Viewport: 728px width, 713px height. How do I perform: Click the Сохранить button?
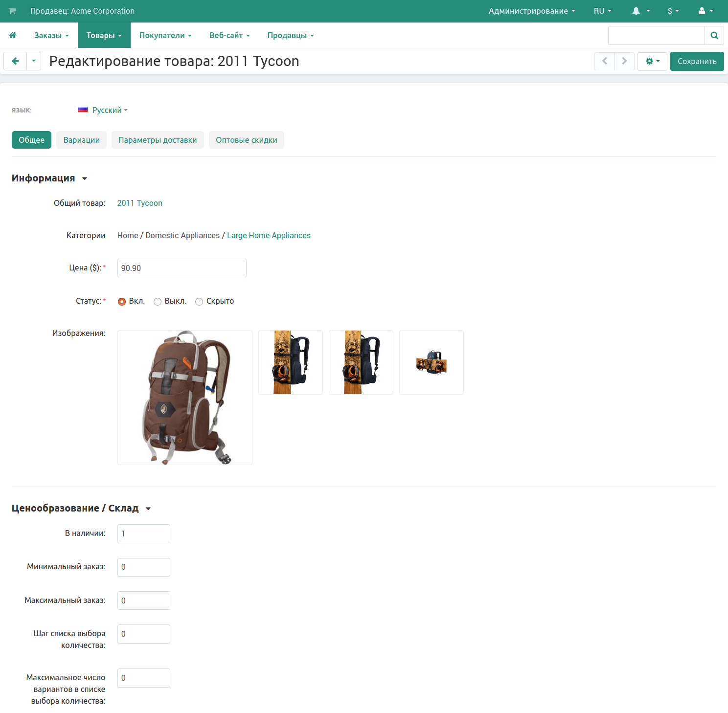697,61
